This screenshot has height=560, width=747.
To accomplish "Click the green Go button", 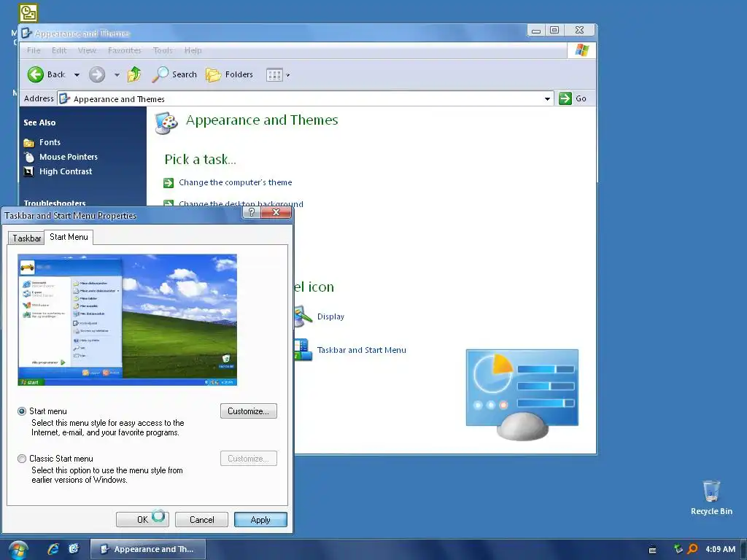I will tap(573, 98).
